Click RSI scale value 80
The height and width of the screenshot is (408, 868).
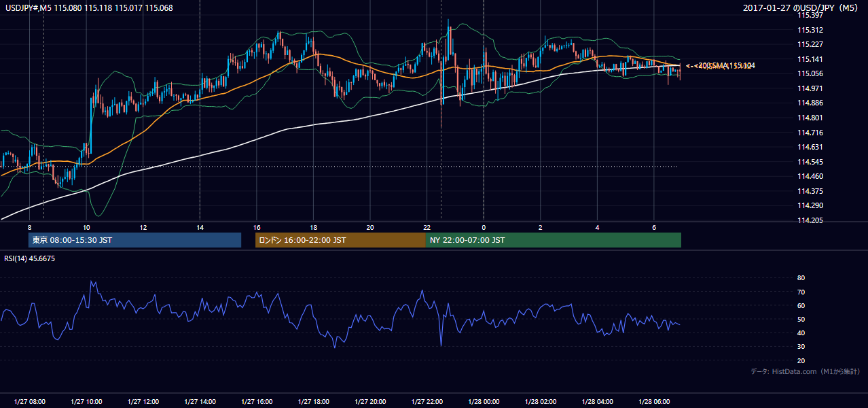[801, 278]
